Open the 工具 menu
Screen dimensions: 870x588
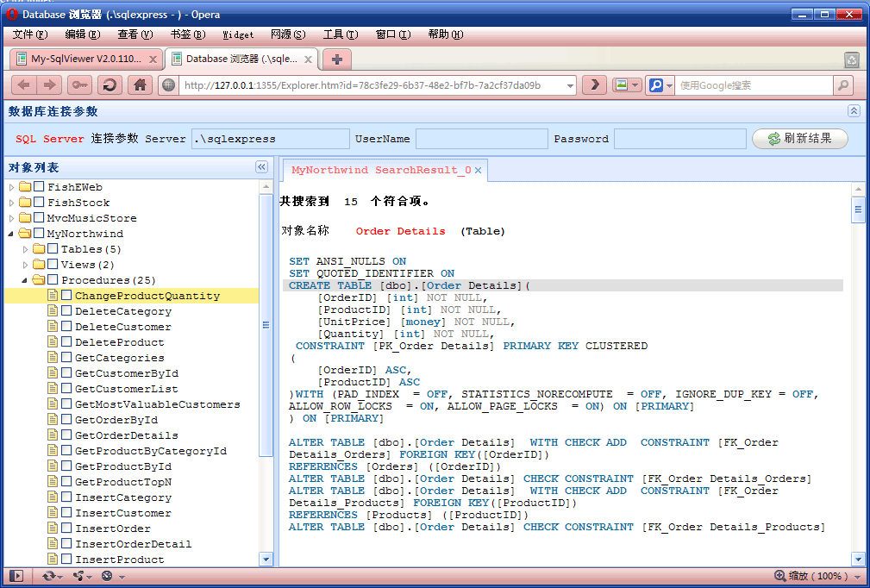pos(340,34)
